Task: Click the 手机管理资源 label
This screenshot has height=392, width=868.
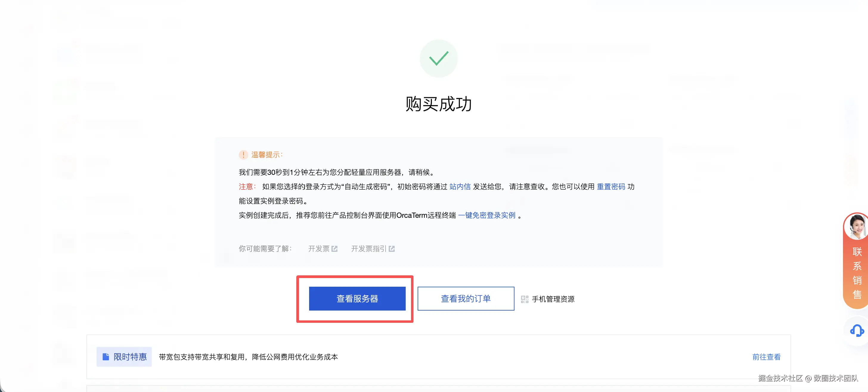Action: (553, 299)
